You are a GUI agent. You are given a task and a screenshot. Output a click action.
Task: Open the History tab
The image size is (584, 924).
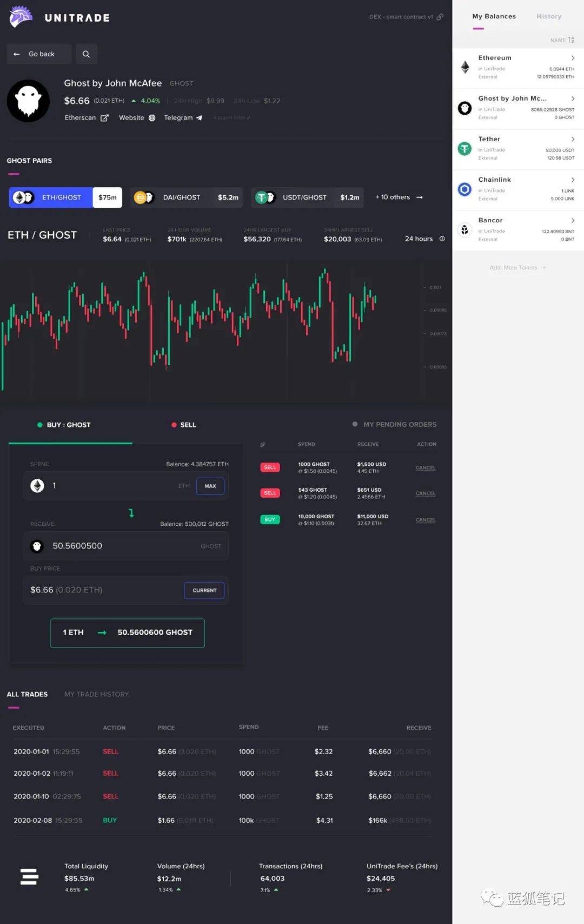(x=549, y=16)
